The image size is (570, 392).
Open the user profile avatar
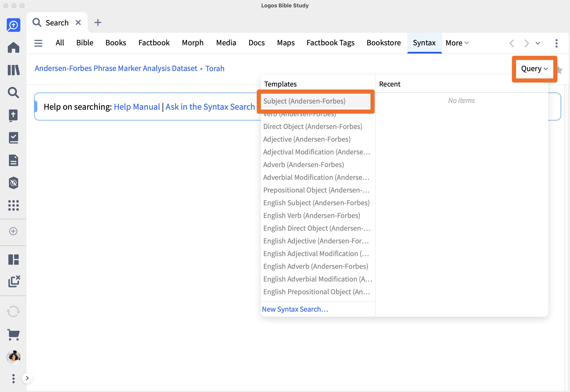[13, 357]
